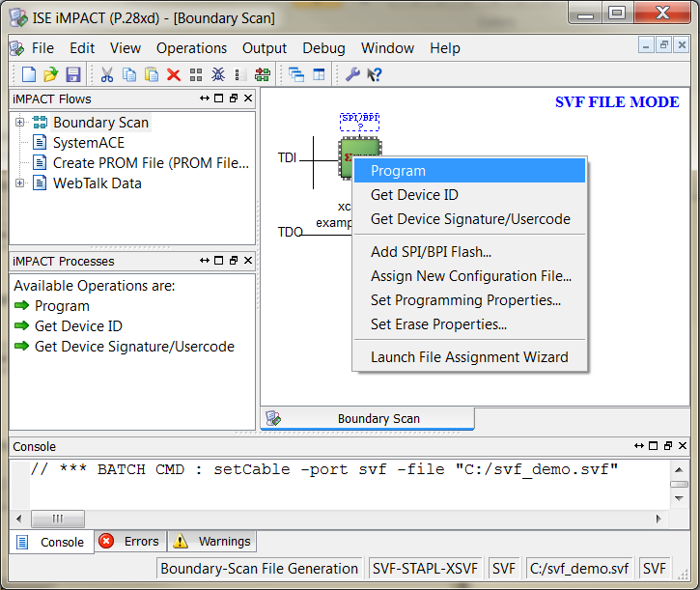Click the context Help arrow icon
This screenshot has height=590, width=700.
(375, 74)
